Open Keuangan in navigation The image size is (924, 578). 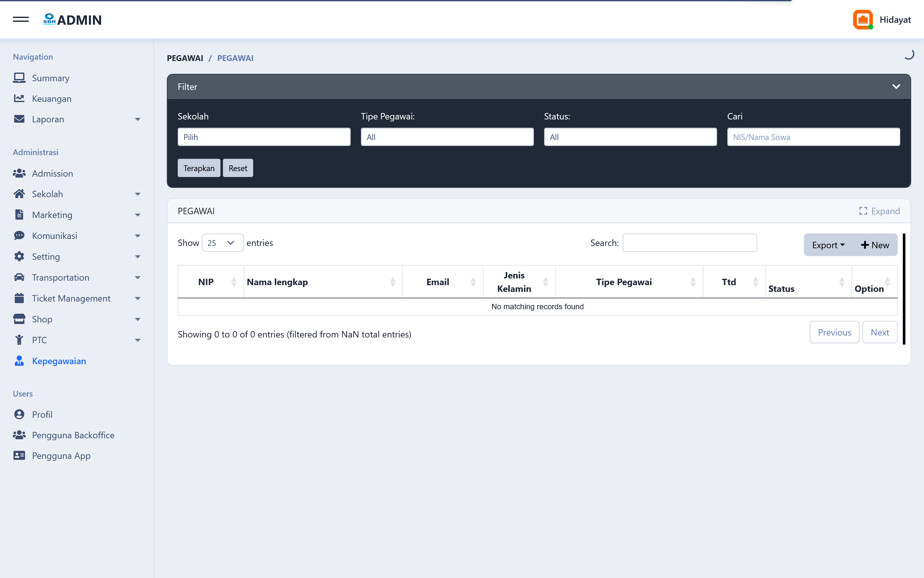52,99
